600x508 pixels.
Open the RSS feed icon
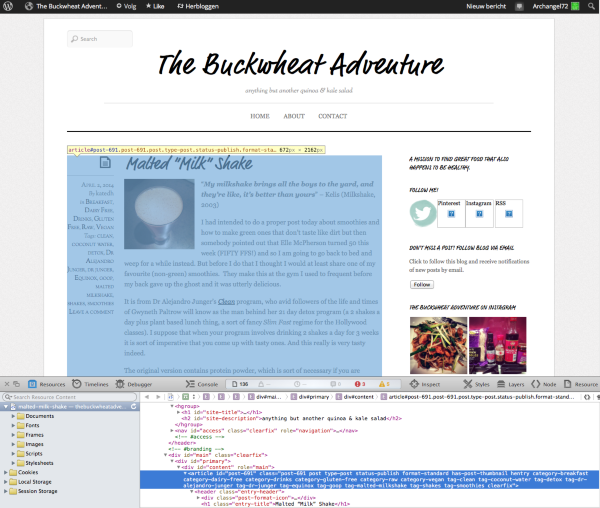point(509,213)
